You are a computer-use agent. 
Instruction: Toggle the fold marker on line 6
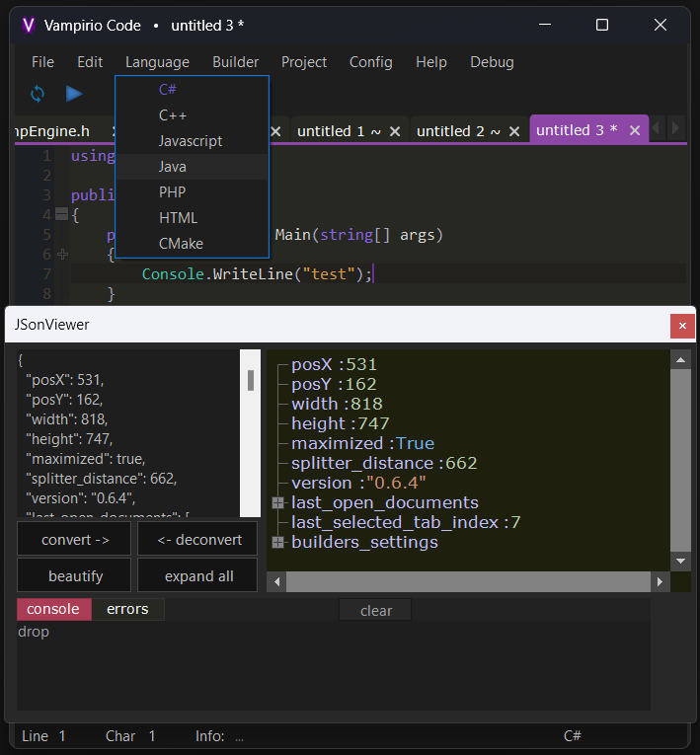click(61, 254)
